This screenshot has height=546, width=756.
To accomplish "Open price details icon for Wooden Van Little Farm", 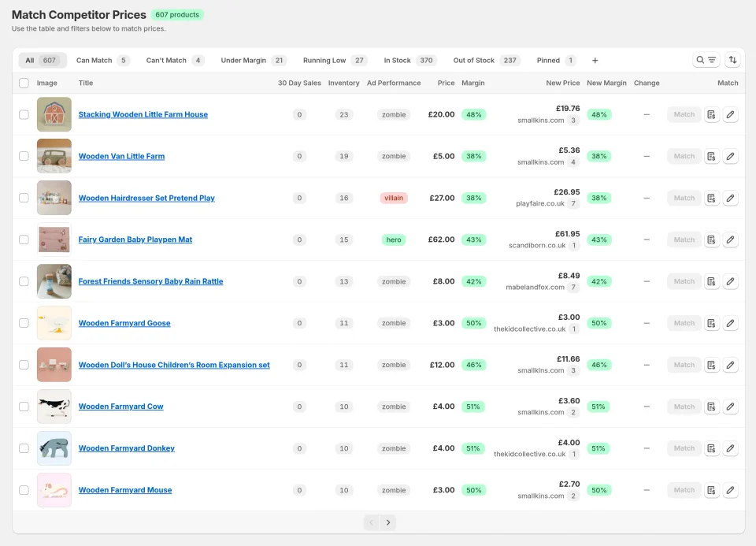I will point(711,156).
